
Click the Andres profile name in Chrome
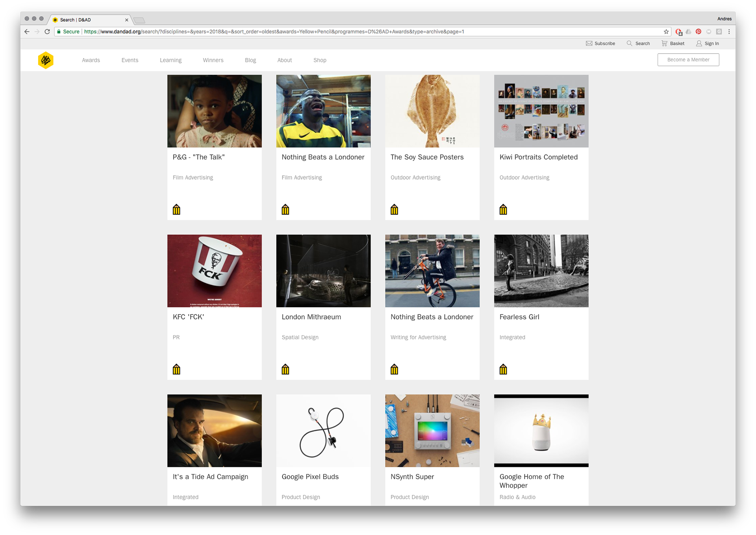pyautogui.click(x=724, y=19)
